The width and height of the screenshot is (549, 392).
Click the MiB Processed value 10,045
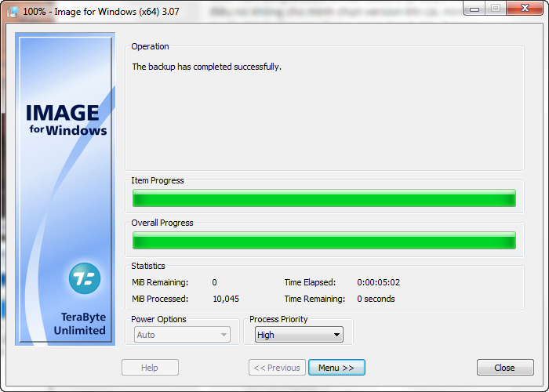click(x=226, y=299)
